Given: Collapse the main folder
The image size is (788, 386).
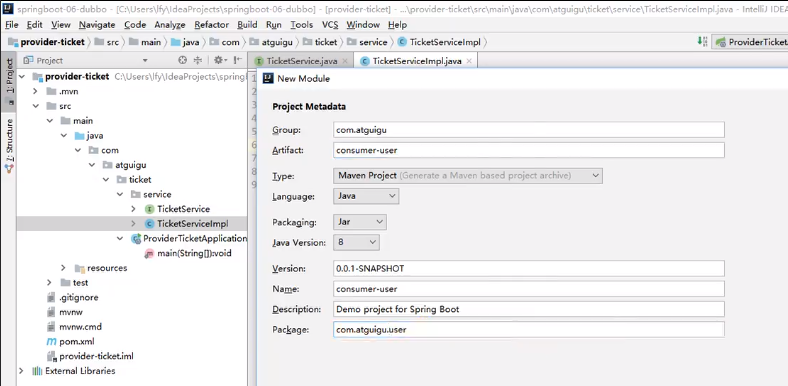Looking at the screenshot, I should point(49,121).
